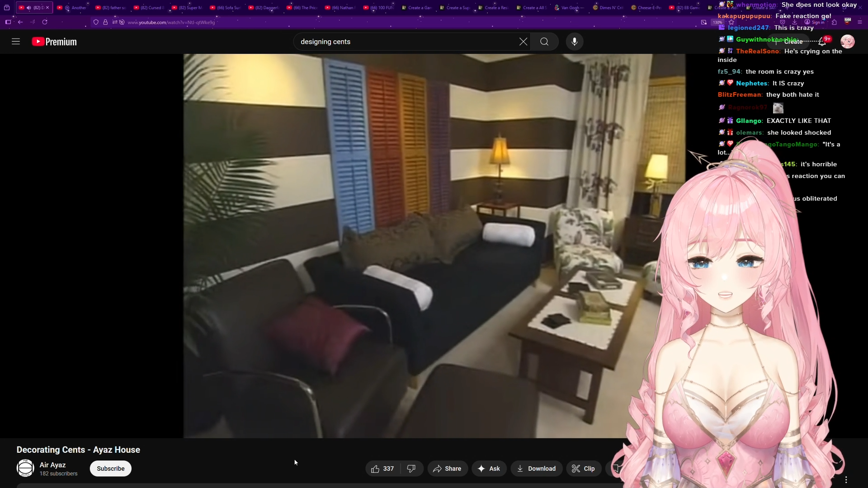Switch to the 'Dimes N' Cri' tab
868x488 pixels.
pos(607,8)
